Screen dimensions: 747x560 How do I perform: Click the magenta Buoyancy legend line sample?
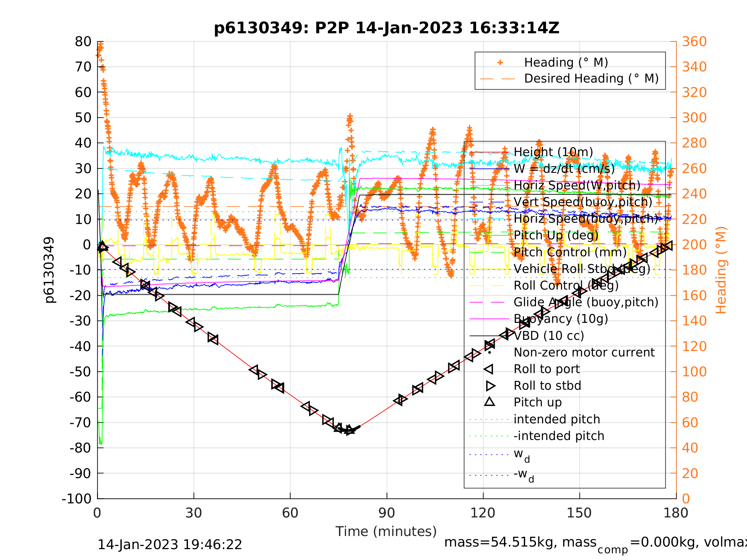[x=489, y=319]
